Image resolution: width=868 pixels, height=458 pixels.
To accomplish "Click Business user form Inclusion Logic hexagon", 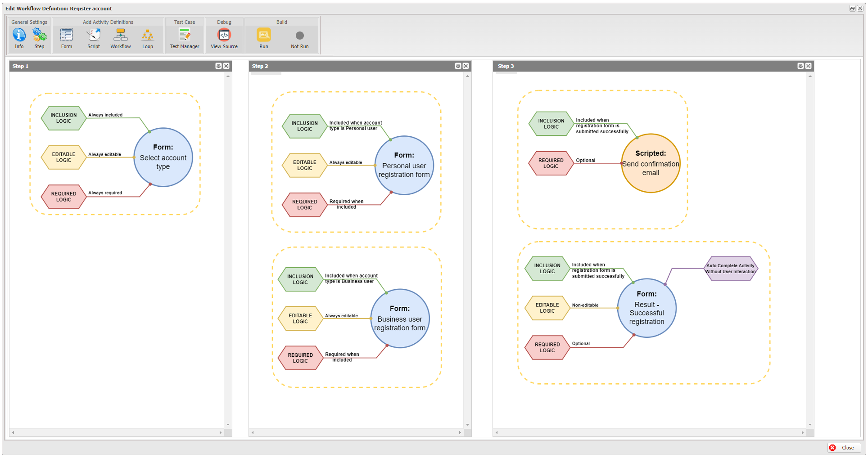I will (x=300, y=280).
